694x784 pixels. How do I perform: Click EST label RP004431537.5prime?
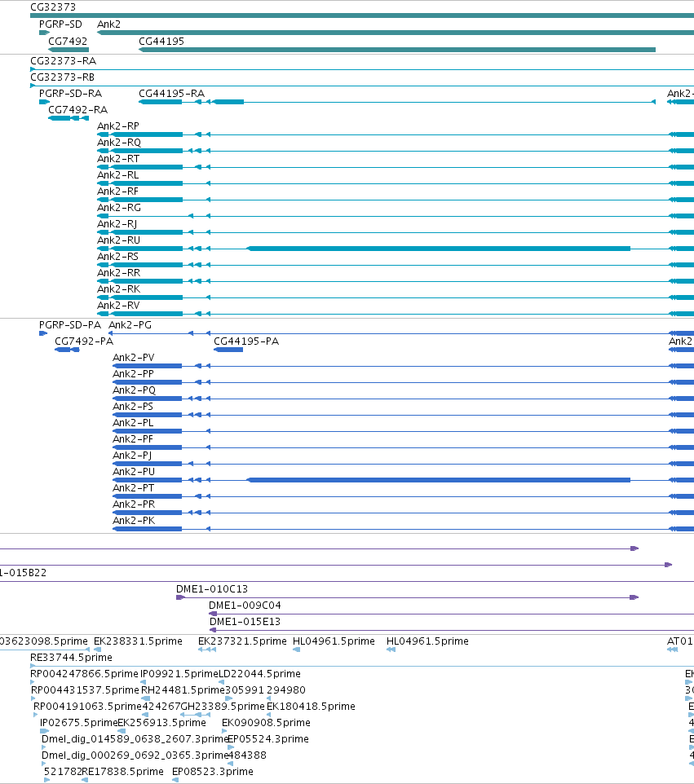point(85,690)
